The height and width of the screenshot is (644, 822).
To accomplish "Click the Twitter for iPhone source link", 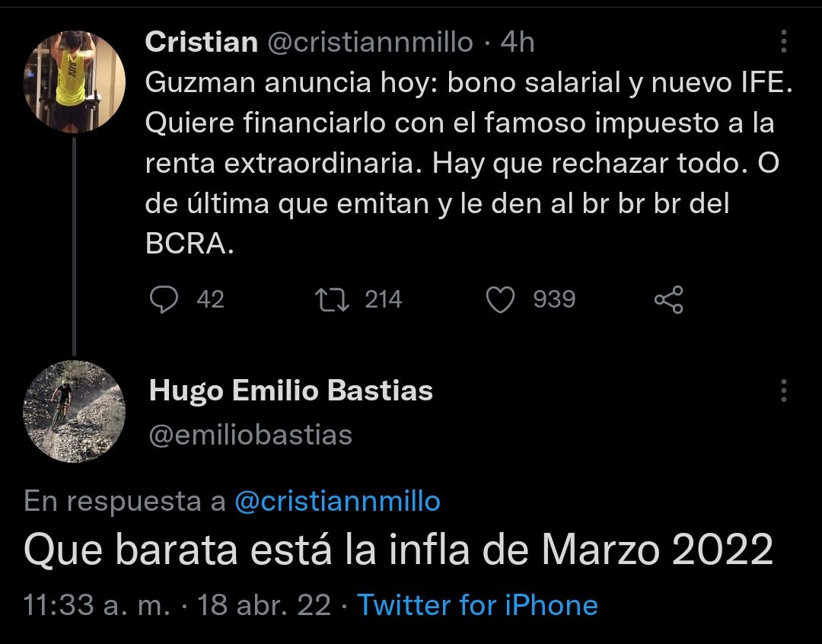I will (x=477, y=605).
